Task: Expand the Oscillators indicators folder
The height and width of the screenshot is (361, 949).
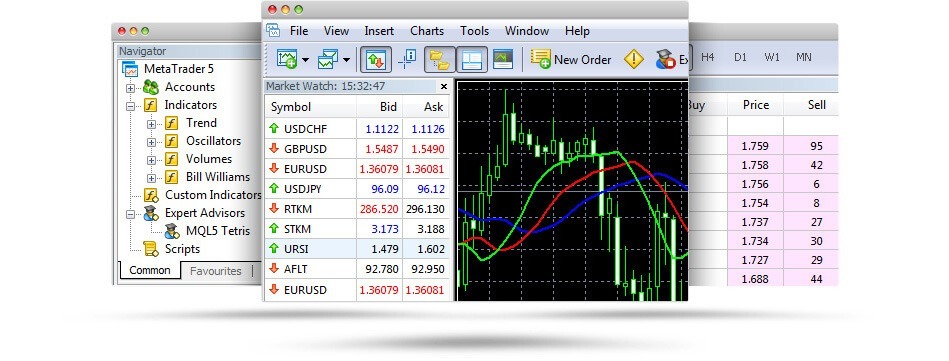Action: (x=151, y=142)
